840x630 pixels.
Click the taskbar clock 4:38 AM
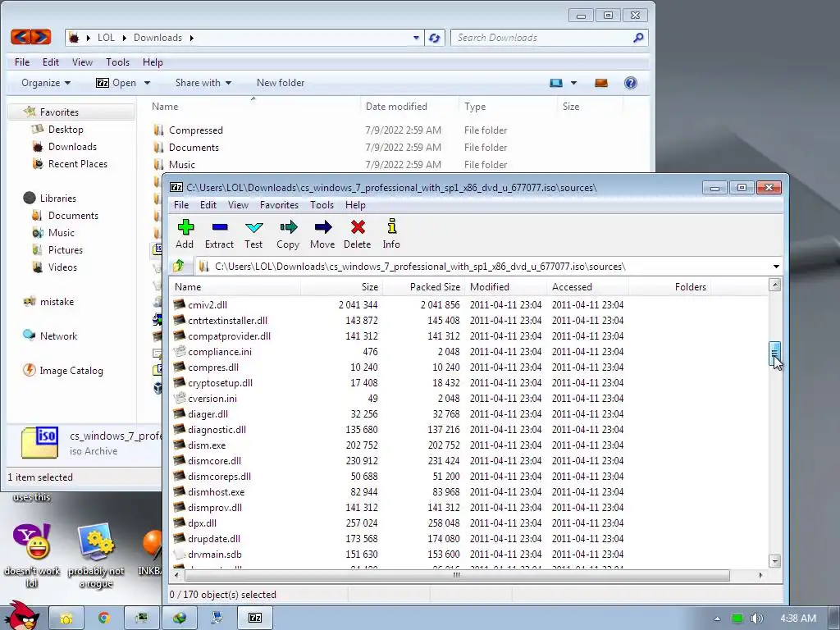[x=797, y=619]
